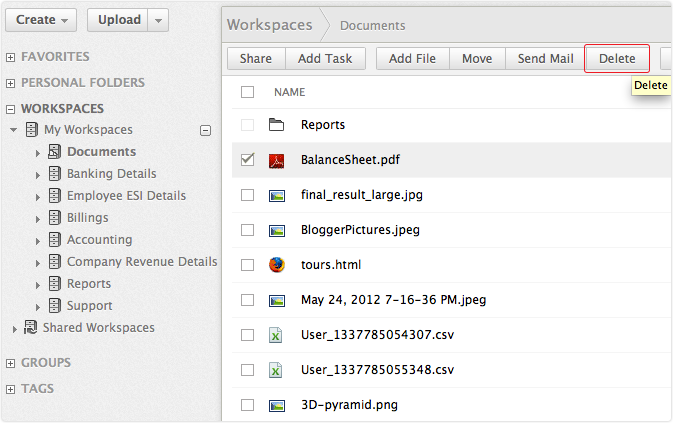This screenshot has width=674, height=424.
Task: Expand the GROUPS section
Action: click(11, 363)
